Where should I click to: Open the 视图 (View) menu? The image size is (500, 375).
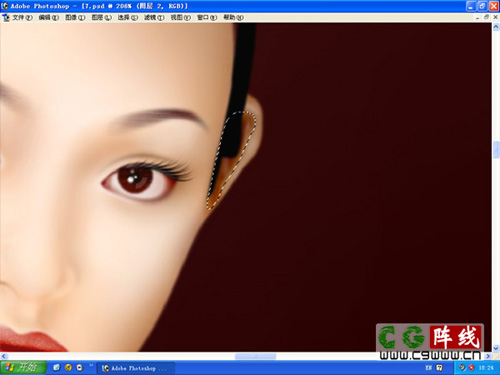181,17
